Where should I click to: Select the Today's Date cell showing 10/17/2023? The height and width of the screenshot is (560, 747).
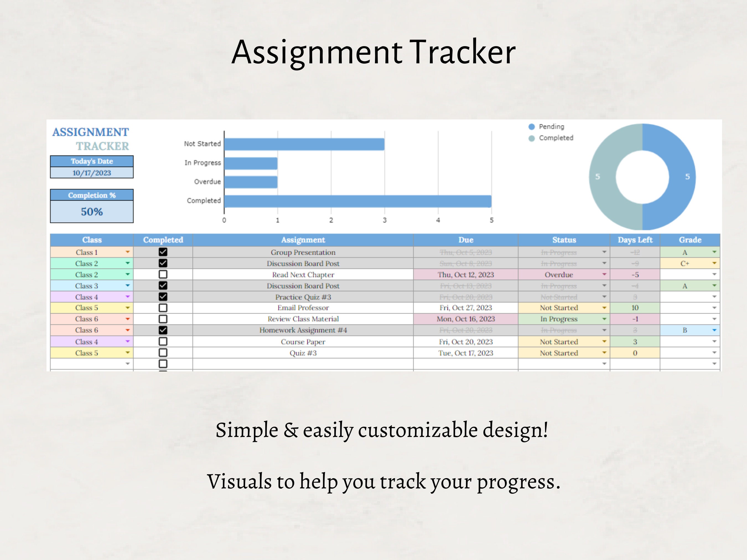(x=92, y=173)
